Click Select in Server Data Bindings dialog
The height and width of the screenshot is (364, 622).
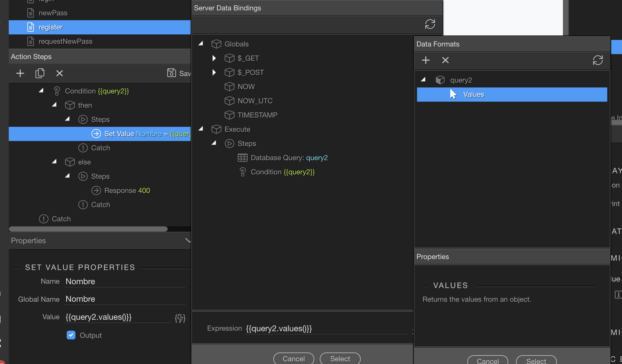pos(340,359)
